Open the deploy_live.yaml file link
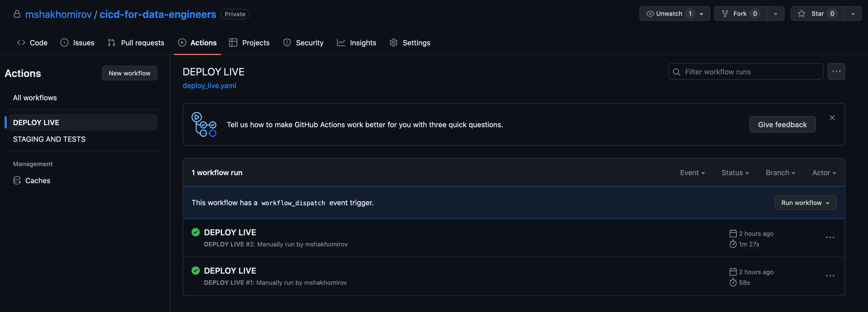The image size is (868, 312). click(209, 86)
